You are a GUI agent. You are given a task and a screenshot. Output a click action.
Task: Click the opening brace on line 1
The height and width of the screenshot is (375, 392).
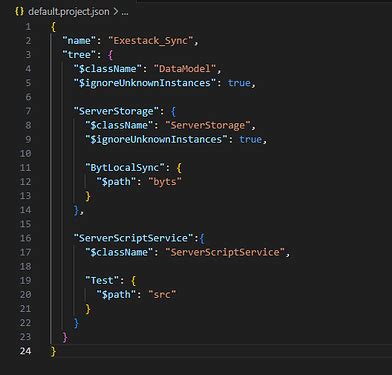(53, 27)
